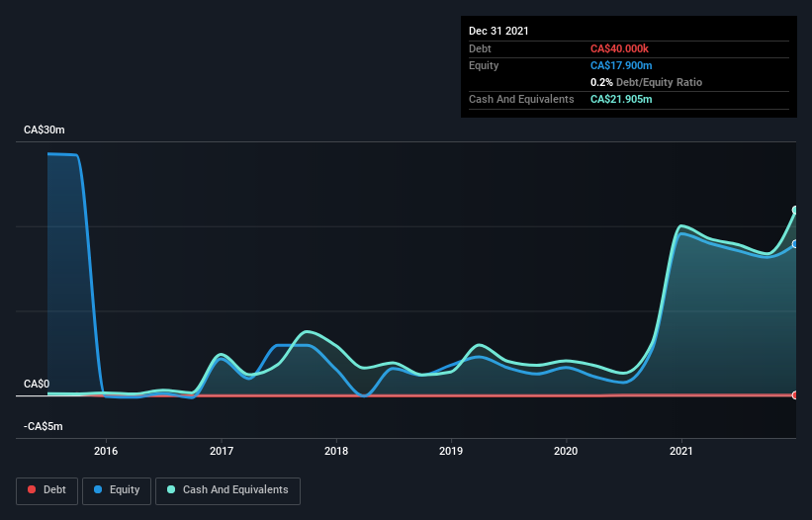The height and width of the screenshot is (520, 812).
Task: Click the Equity label in the tooltip
Action: [x=484, y=65]
